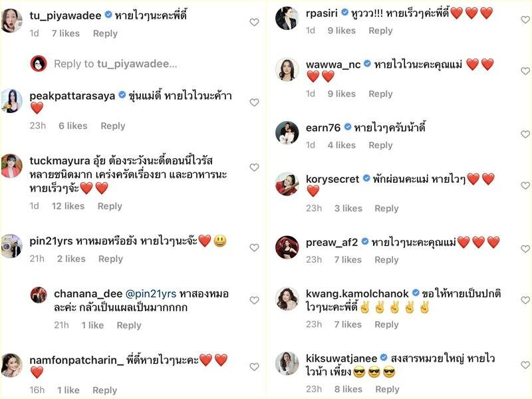532x399 pixels.
Task: Open the @pin21yrs mention link
Action: 151,294
